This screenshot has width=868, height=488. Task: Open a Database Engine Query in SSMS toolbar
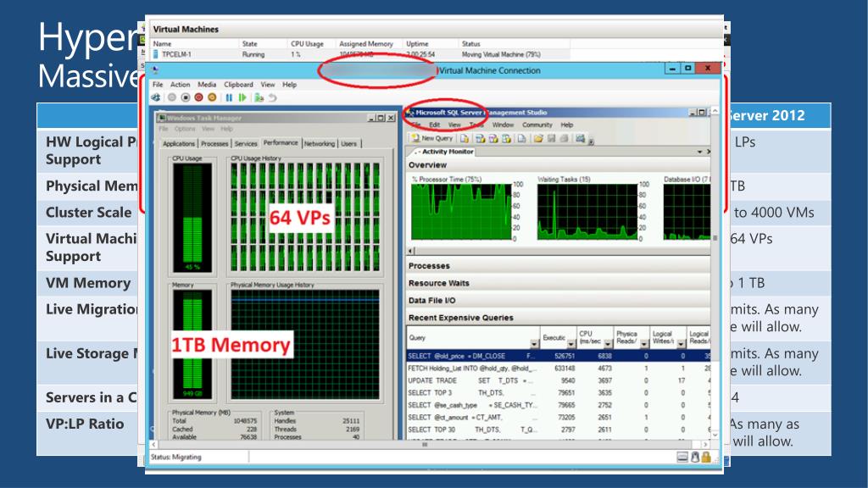[x=465, y=138]
